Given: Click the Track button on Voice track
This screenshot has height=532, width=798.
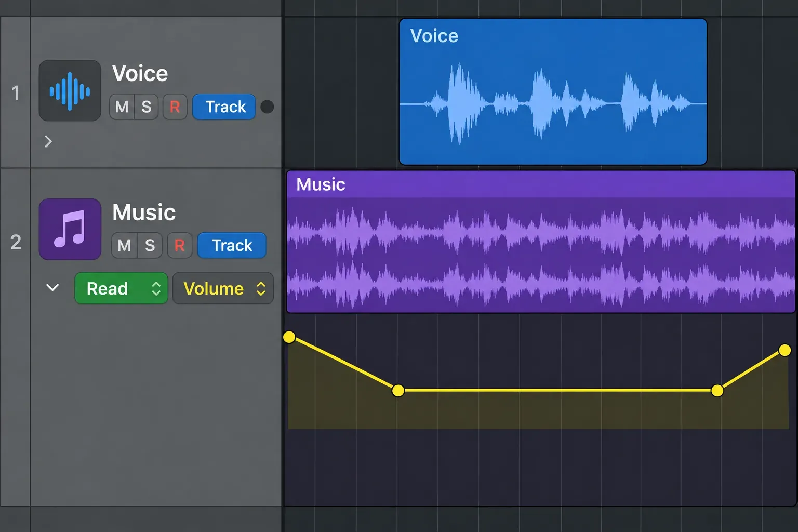Looking at the screenshot, I should click(x=224, y=107).
